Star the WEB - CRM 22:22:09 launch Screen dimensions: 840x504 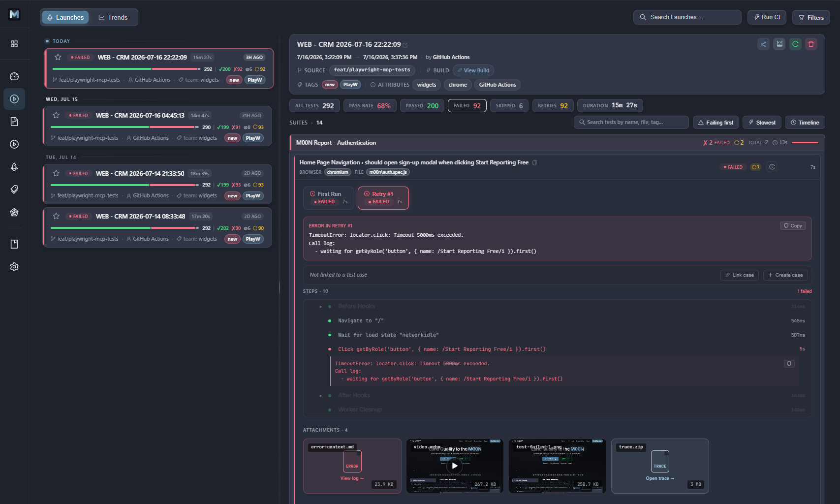58,57
